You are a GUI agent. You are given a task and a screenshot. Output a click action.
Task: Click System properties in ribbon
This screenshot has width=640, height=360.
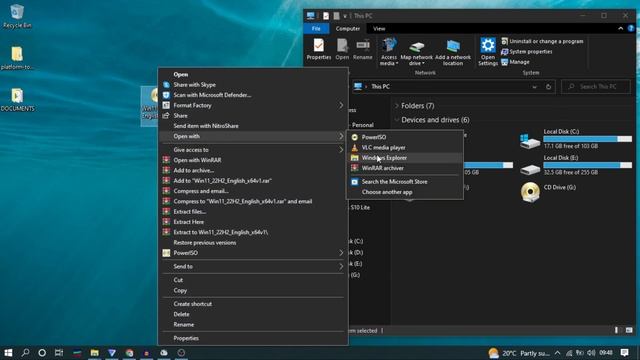(x=527, y=51)
